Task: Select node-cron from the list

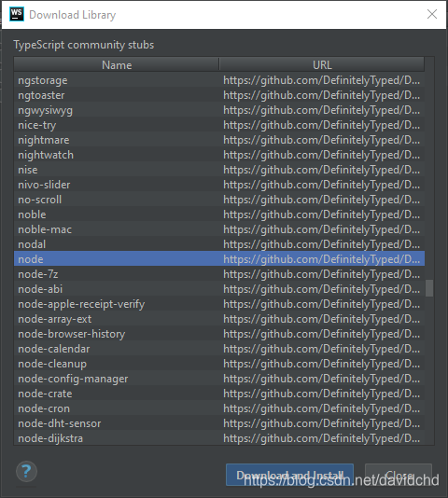Action: [219, 408]
